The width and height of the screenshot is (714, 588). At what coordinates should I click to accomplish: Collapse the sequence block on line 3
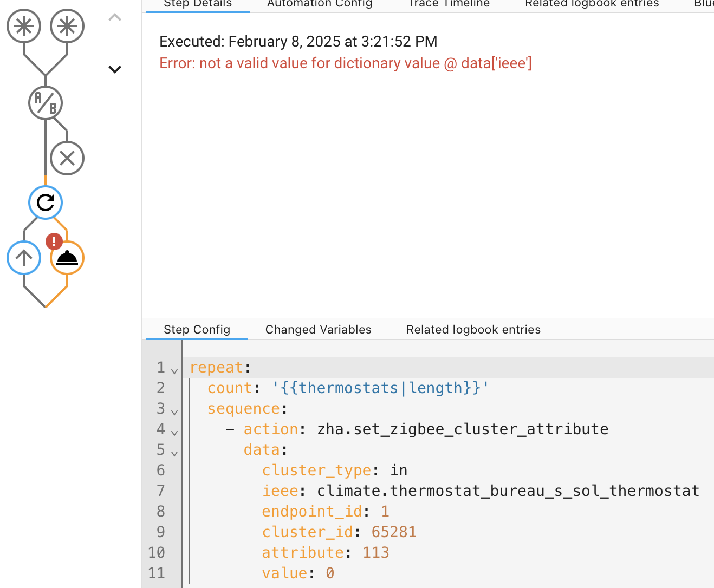174,412
